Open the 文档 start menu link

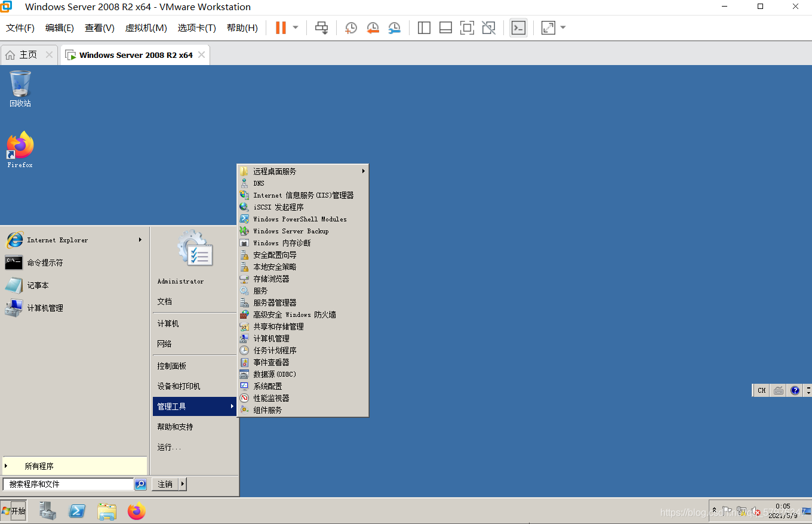tap(165, 301)
